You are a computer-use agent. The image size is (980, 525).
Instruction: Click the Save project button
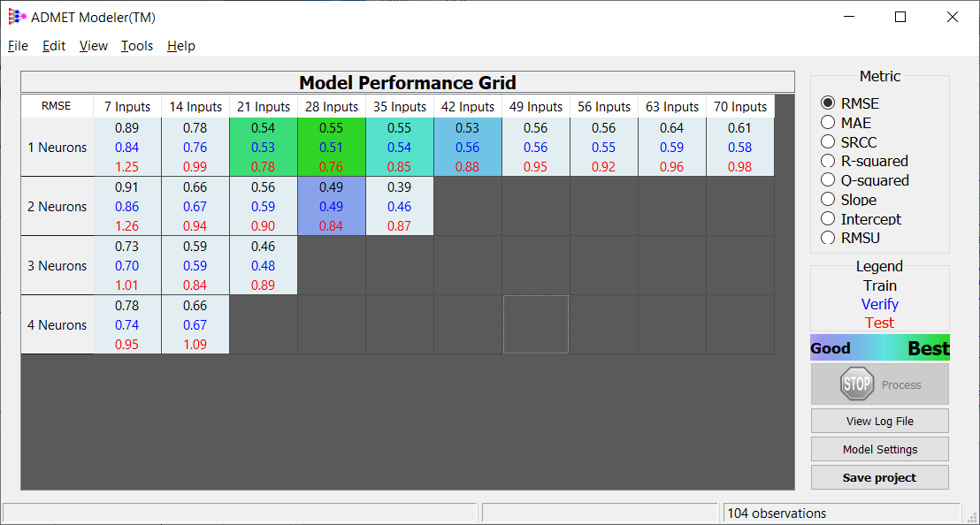[879, 477]
